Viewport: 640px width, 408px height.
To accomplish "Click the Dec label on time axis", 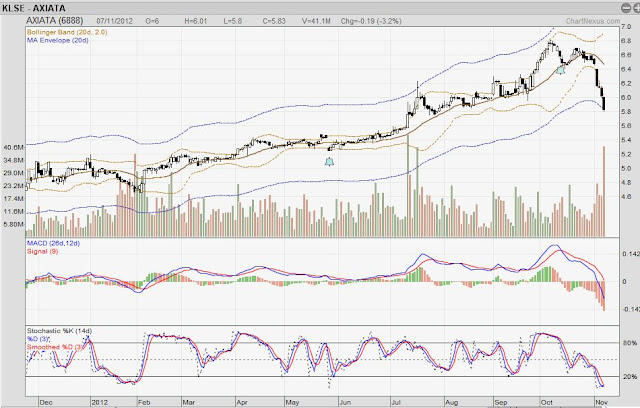I will point(46,402).
